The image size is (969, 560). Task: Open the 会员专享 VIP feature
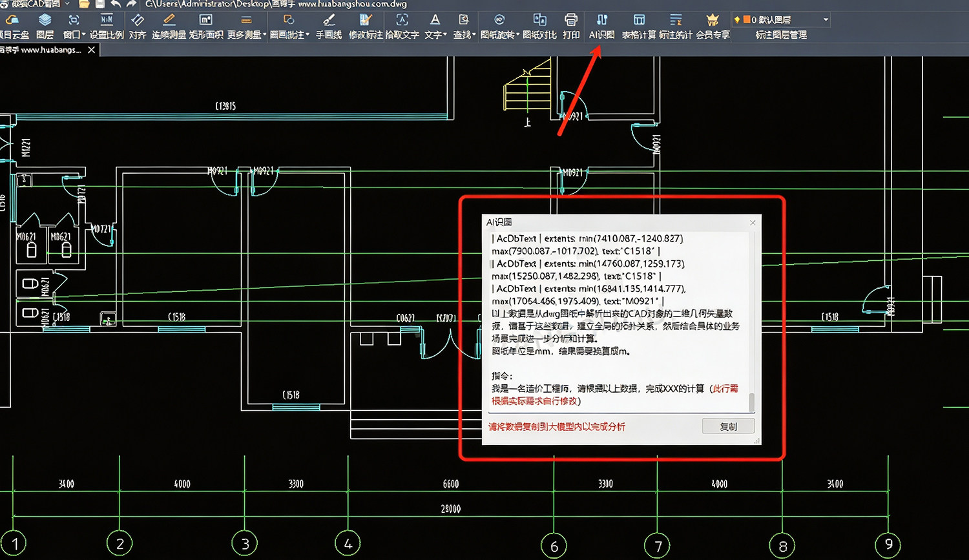pyautogui.click(x=713, y=26)
